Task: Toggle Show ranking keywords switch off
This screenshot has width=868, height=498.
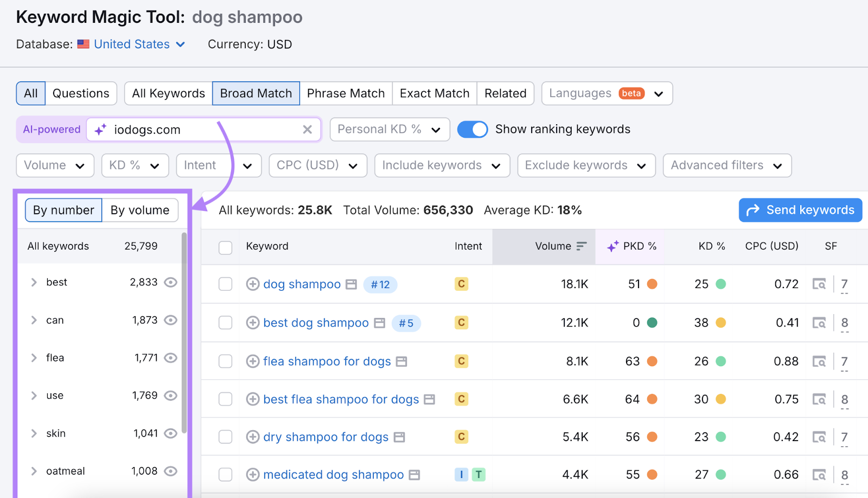Action: (473, 130)
